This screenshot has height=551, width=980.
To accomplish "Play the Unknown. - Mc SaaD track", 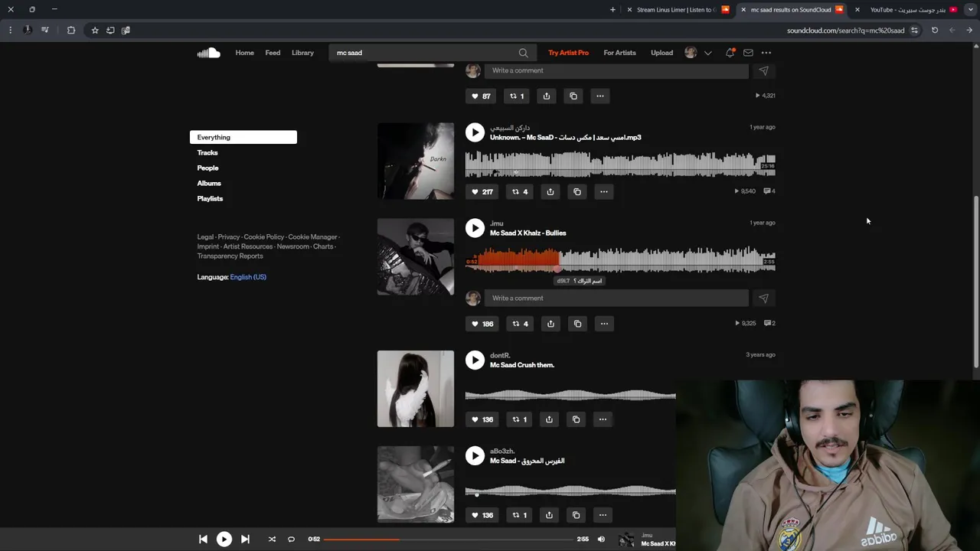I will click(x=475, y=132).
